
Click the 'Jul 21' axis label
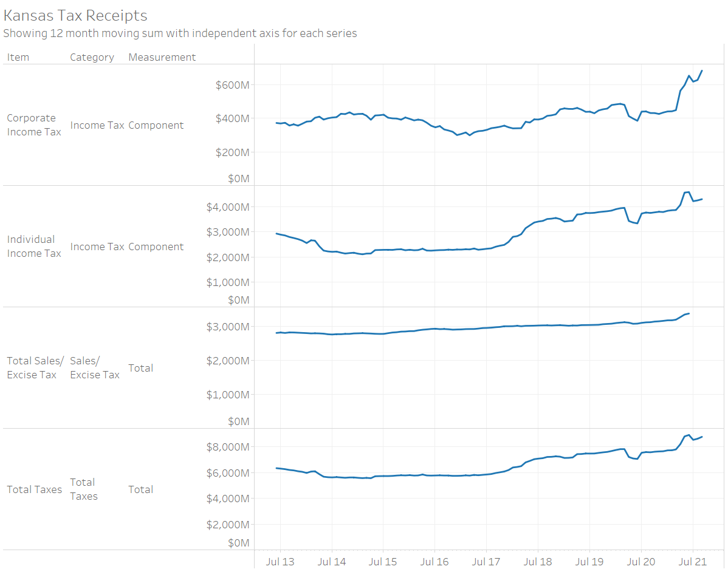(693, 562)
